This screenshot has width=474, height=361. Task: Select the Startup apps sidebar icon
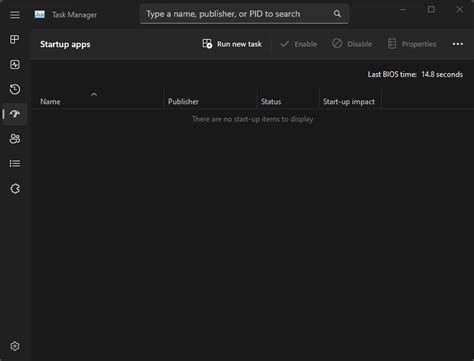coord(15,114)
